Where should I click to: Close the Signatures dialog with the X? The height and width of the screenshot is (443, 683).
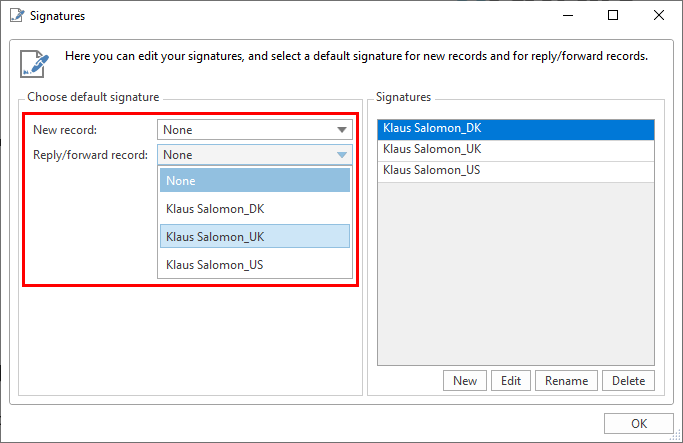pyautogui.click(x=659, y=16)
